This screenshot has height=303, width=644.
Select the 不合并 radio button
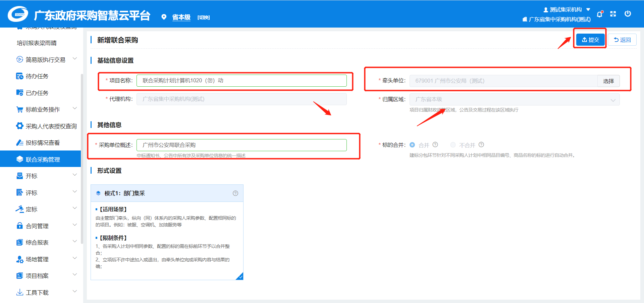coord(453,145)
